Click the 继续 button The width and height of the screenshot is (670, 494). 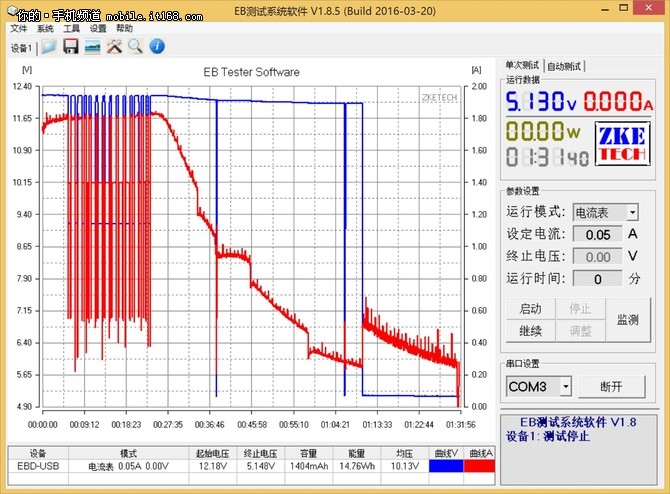tap(530, 330)
